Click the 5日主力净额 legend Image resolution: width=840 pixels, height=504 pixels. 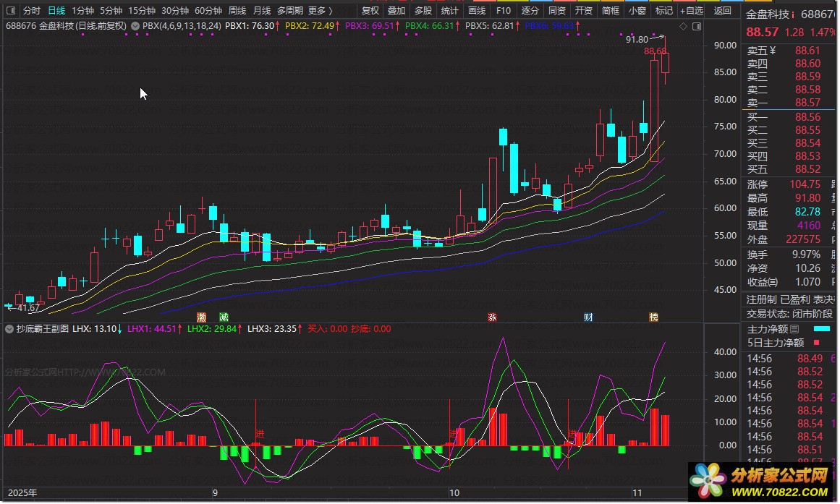(x=783, y=343)
